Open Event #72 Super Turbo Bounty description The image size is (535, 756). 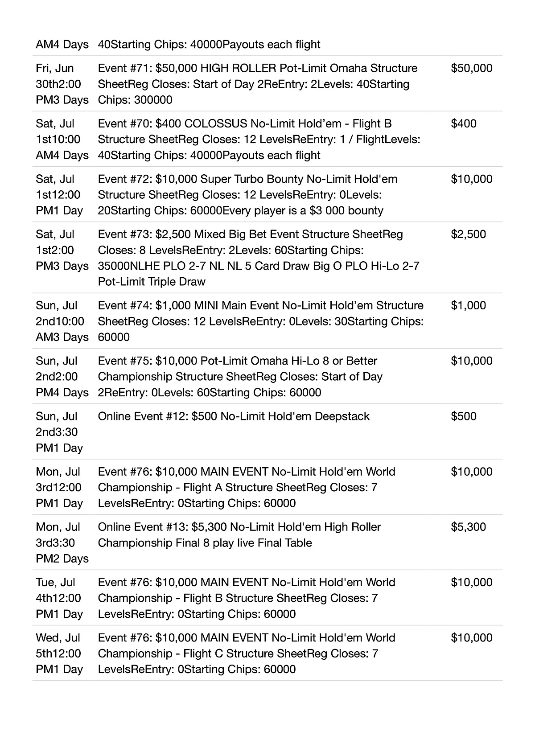248,194
